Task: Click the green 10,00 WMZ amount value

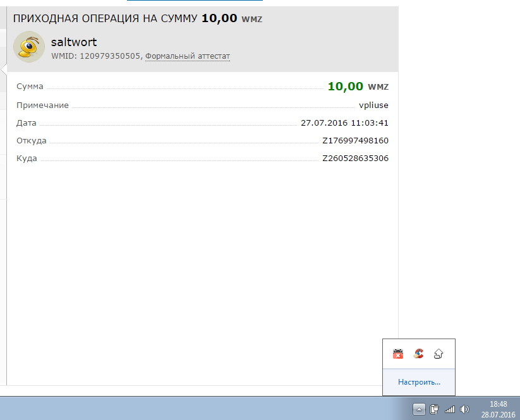Action: 358,86
